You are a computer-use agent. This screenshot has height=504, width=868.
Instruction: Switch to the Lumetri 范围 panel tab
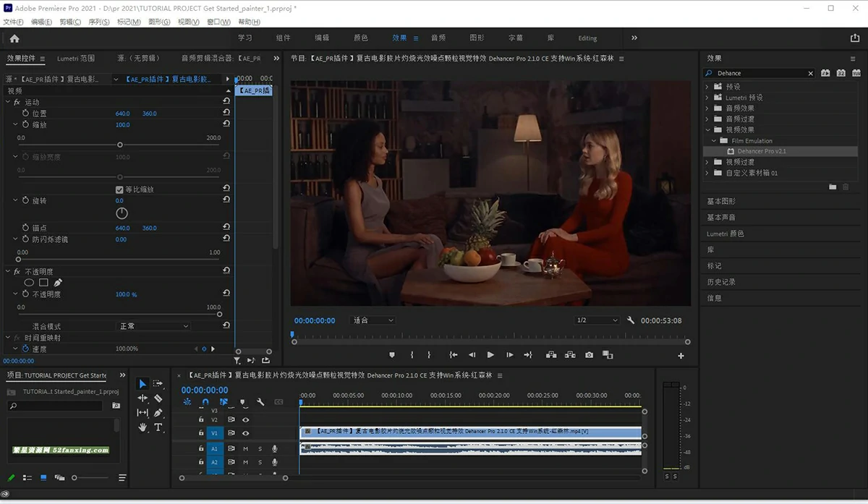76,59
